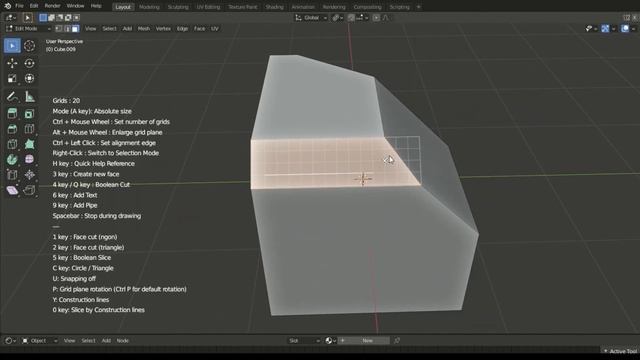640x360 pixels.
Task: Add a new workspace with plus button
Action: click(x=418, y=7)
